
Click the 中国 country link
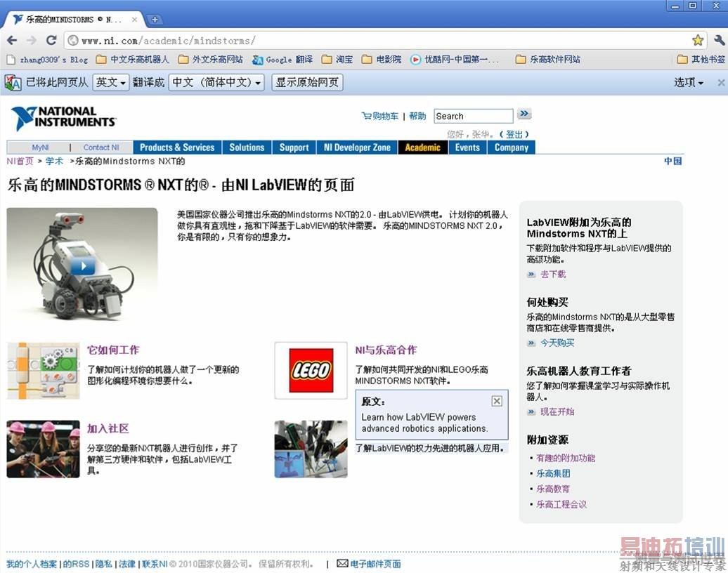point(672,161)
